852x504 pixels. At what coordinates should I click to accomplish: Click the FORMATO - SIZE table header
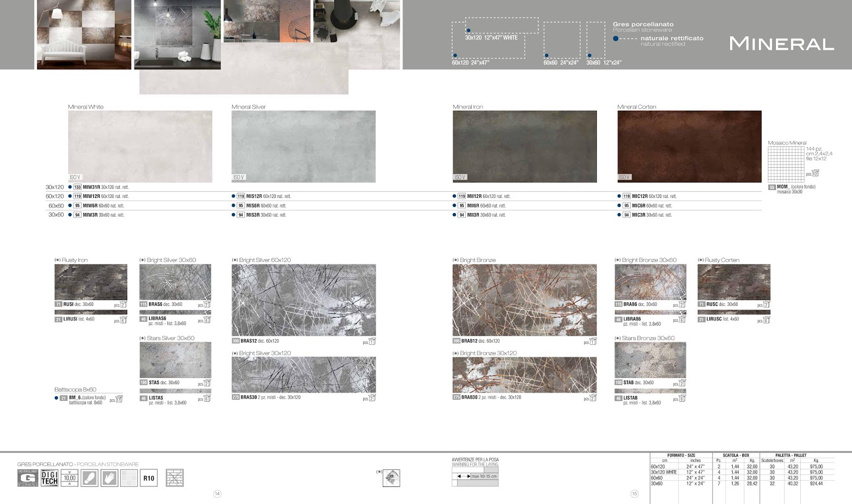(x=681, y=456)
